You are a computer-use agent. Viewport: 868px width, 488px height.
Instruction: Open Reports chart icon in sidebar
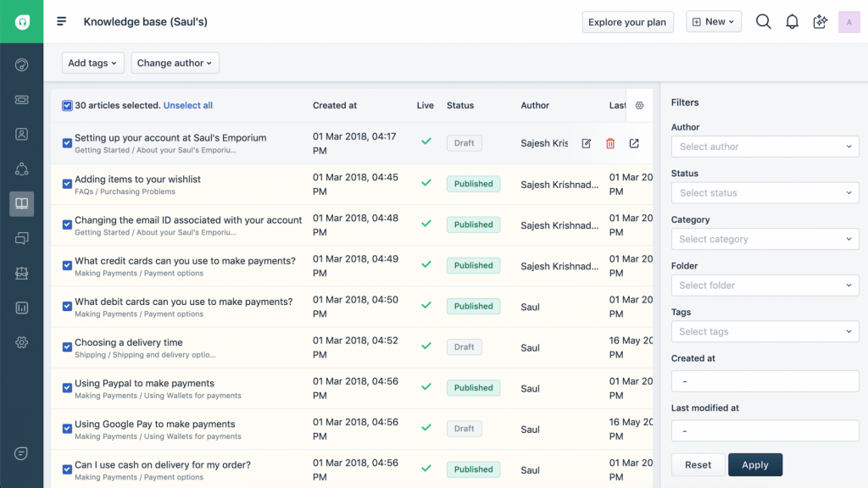22,308
